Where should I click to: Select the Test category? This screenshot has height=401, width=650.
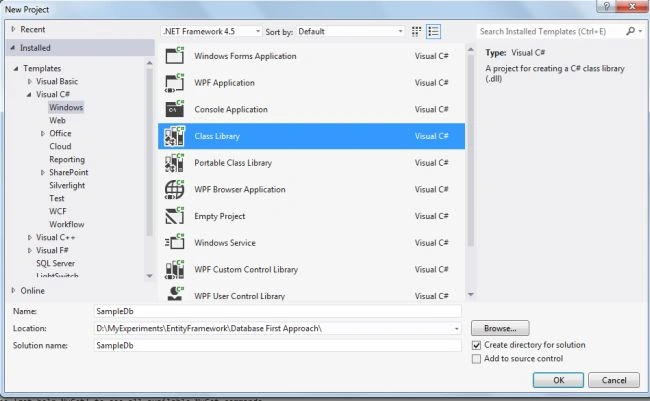57,198
